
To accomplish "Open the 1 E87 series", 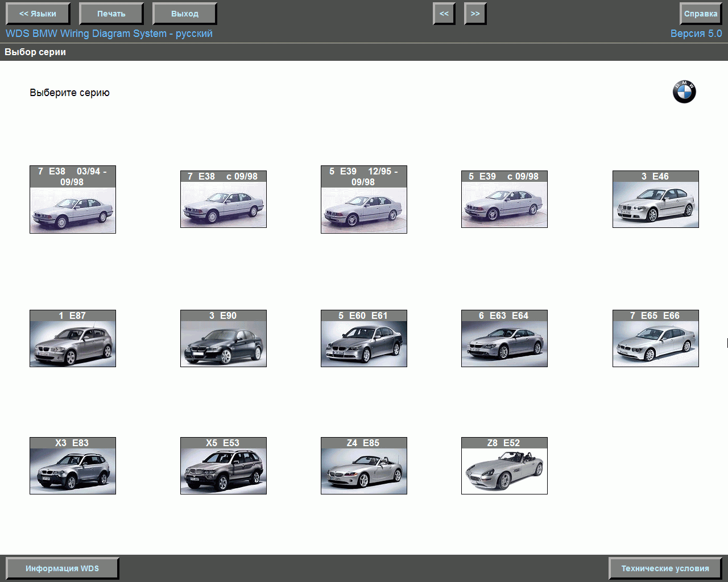I will tap(72, 343).
